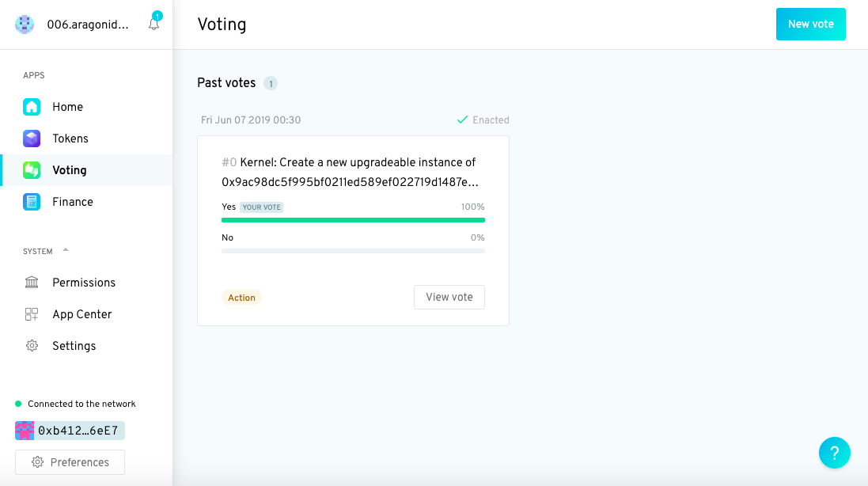
Task: Open notifications bell icon
Action: tap(154, 25)
